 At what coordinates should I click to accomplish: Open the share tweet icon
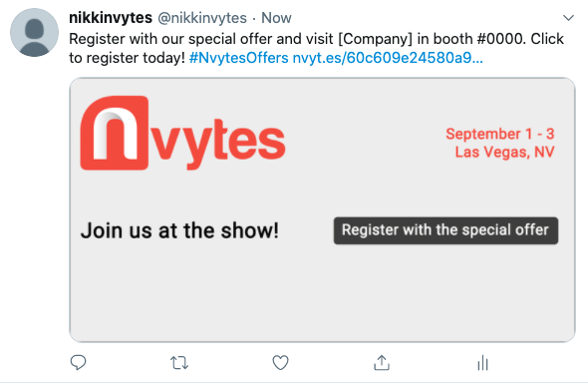382,362
